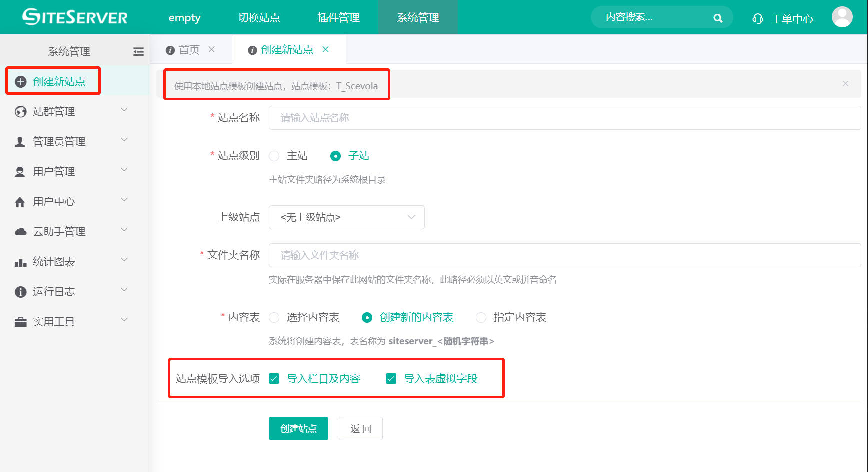
Task: Enable the 主站 radio option
Action: [x=274, y=156]
